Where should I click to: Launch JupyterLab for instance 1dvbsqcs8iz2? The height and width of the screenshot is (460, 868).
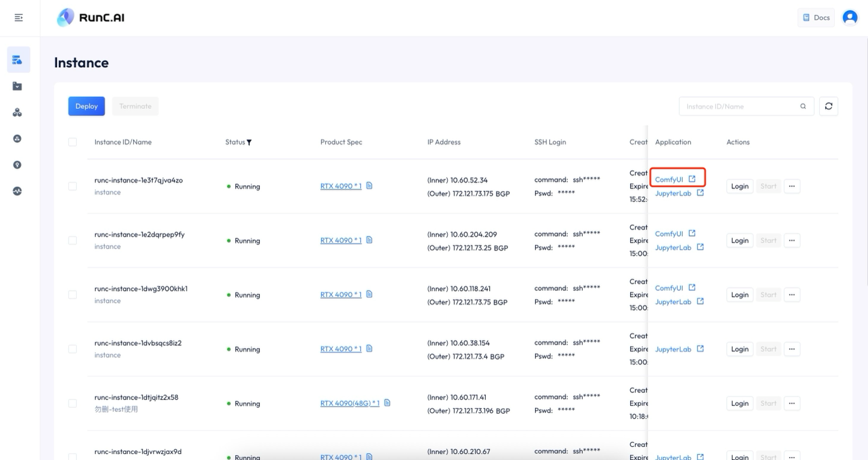(680, 349)
